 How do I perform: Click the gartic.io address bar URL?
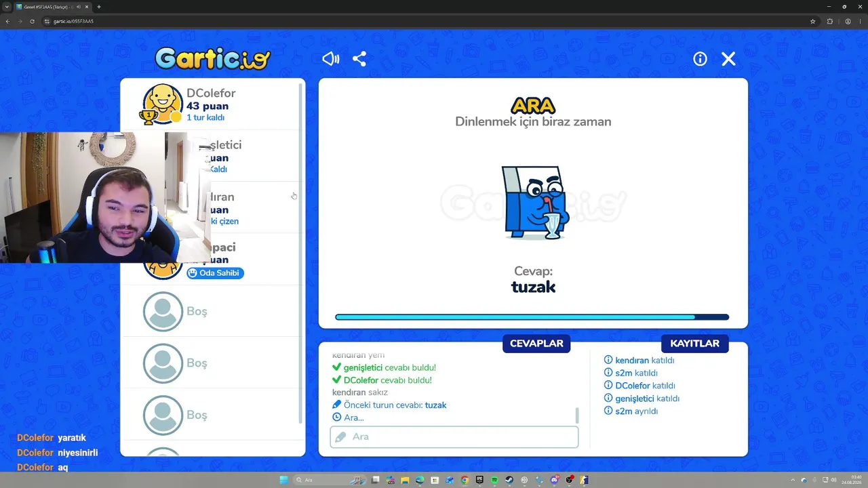[x=73, y=21]
